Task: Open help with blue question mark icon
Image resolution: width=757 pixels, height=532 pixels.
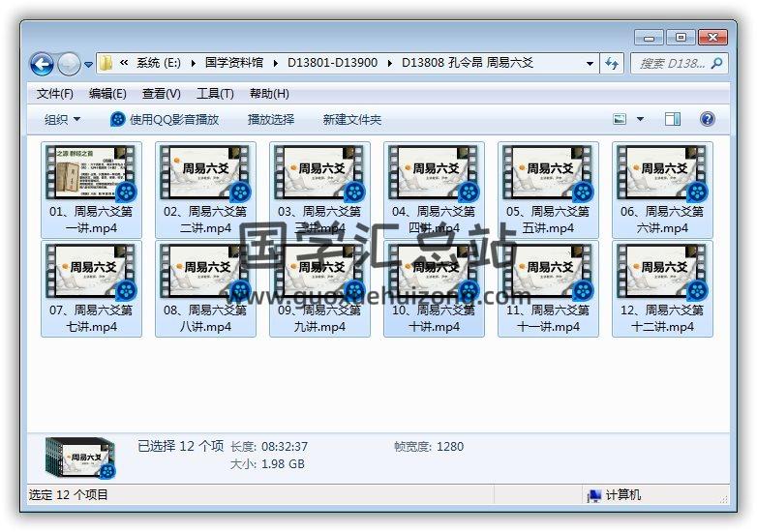Action: tap(708, 119)
